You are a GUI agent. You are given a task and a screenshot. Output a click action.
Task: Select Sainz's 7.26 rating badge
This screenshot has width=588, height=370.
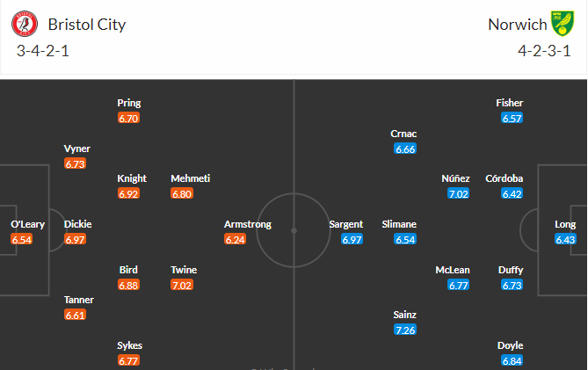405,330
